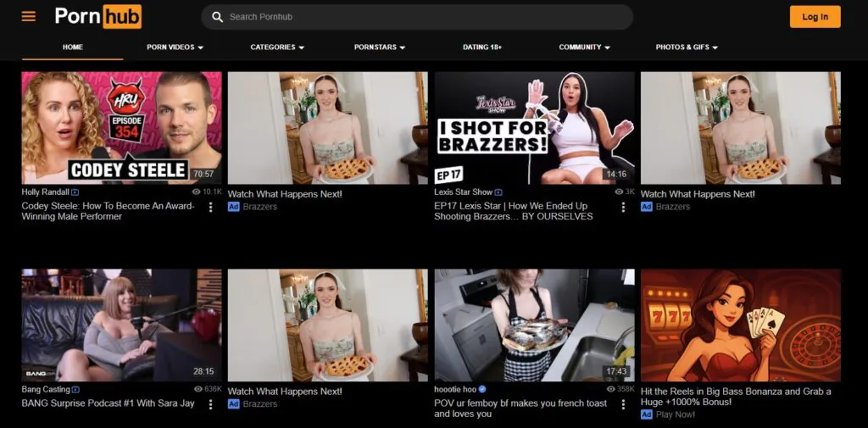This screenshot has width=868, height=428.
Task: Click the verified checkmark beside hoootie hoo
Action: [482, 389]
